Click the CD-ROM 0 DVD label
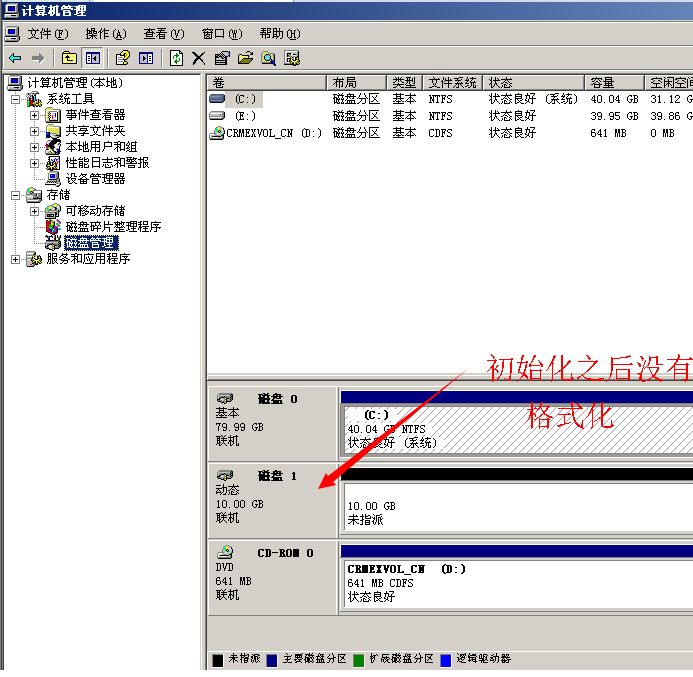The image size is (693, 677). point(272,577)
